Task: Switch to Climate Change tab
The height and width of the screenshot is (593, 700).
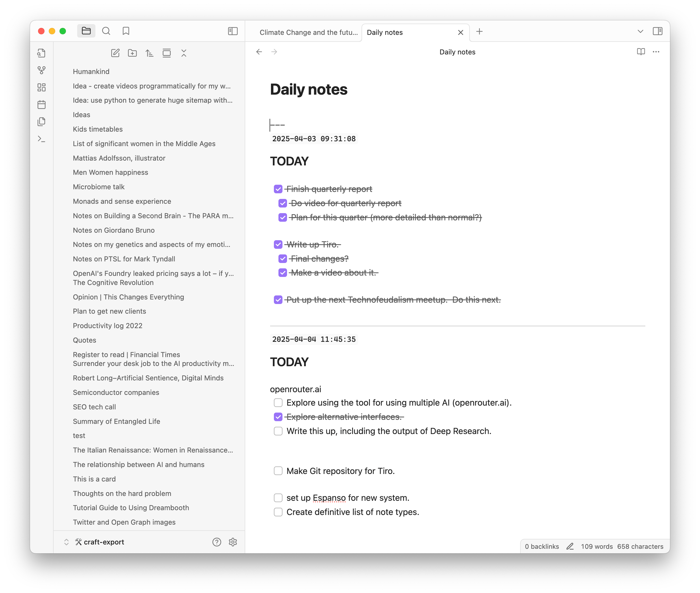Action: (308, 32)
